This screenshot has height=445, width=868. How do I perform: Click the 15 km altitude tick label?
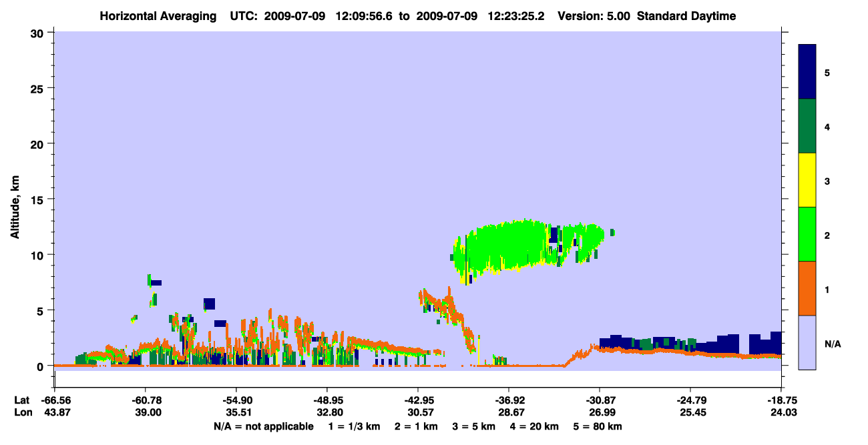39,199
